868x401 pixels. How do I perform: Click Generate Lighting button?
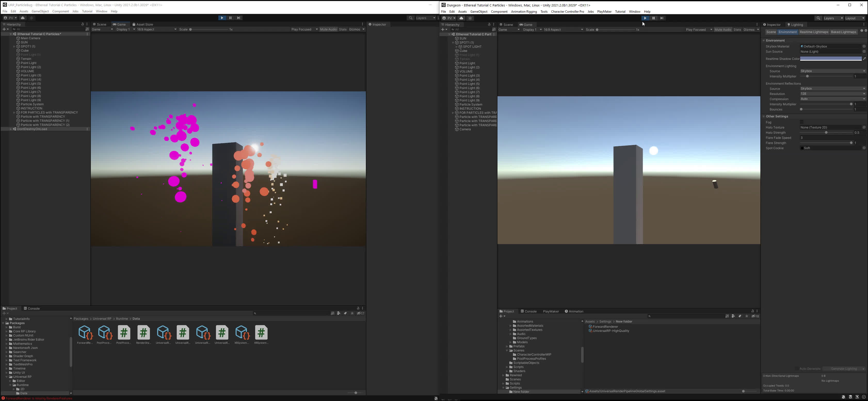click(x=844, y=369)
